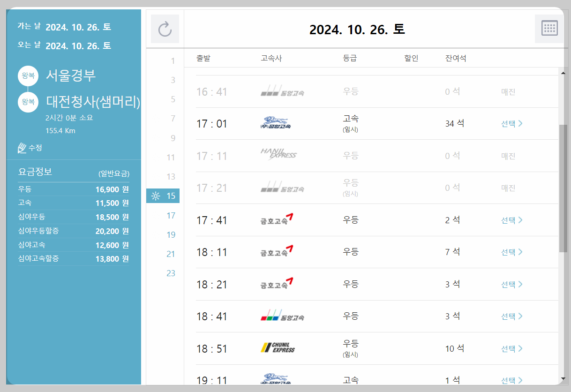This screenshot has height=392, width=571.
Task: Click 수정 to edit the route
Action: coord(35,148)
